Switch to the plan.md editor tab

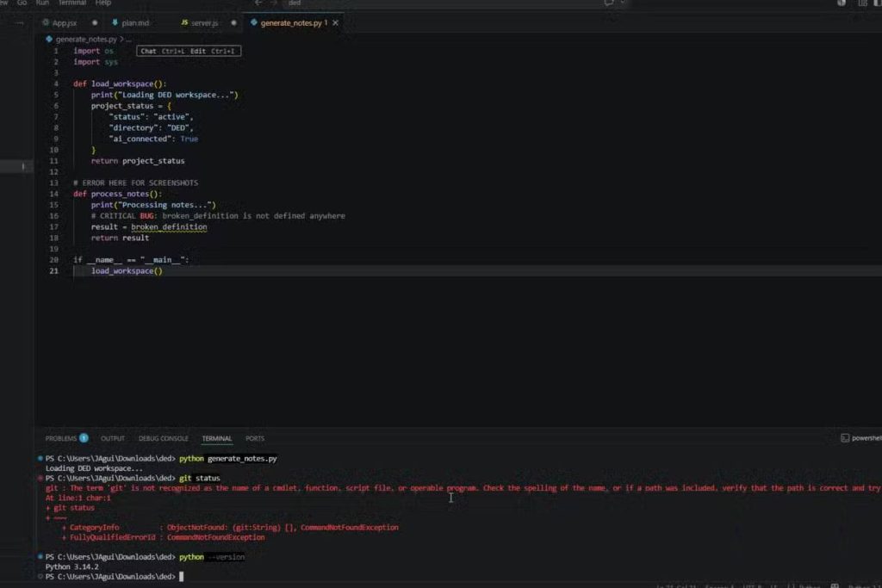[x=135, y=23]
